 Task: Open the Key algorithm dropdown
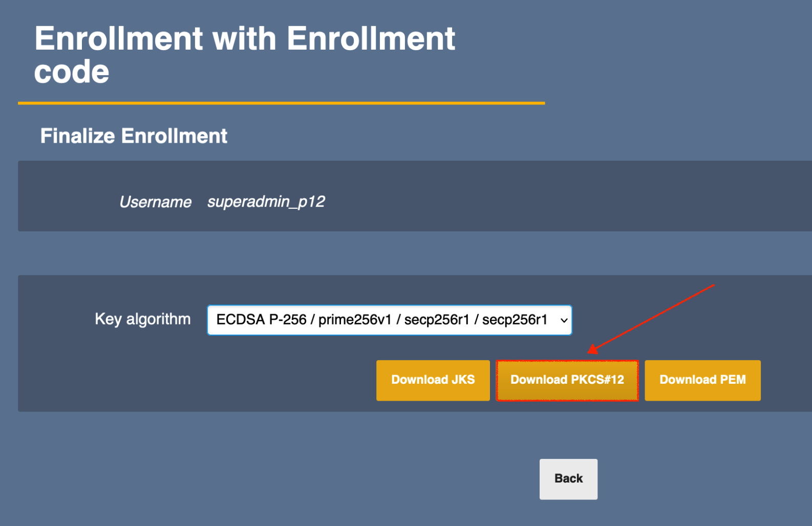coord(389,320)
